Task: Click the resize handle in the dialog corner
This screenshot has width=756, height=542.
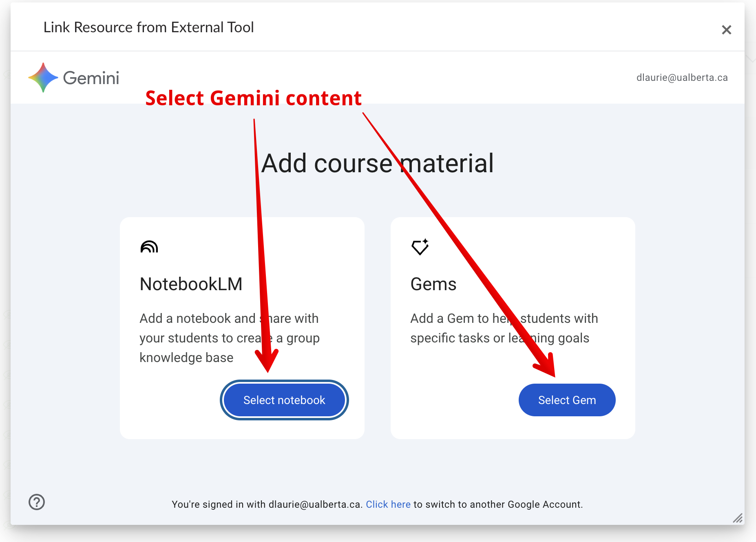Action: [x=737, y=518]
